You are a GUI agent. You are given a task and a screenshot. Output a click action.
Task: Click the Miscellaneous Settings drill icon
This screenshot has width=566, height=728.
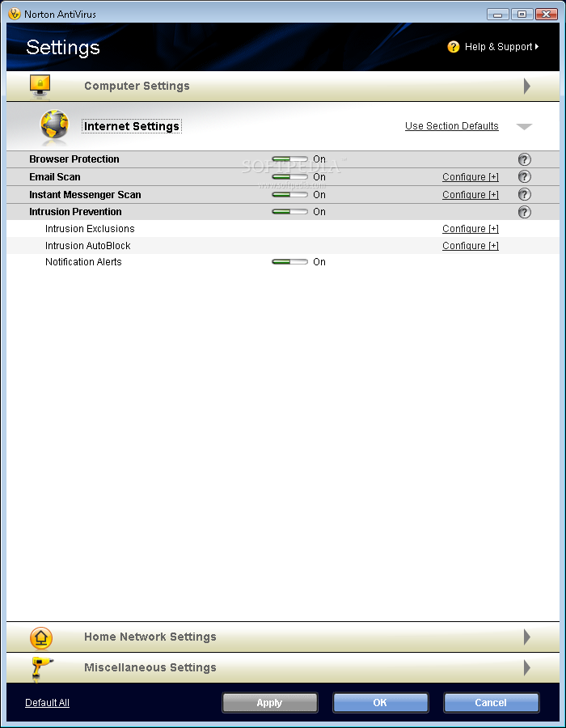pos(42,669)
